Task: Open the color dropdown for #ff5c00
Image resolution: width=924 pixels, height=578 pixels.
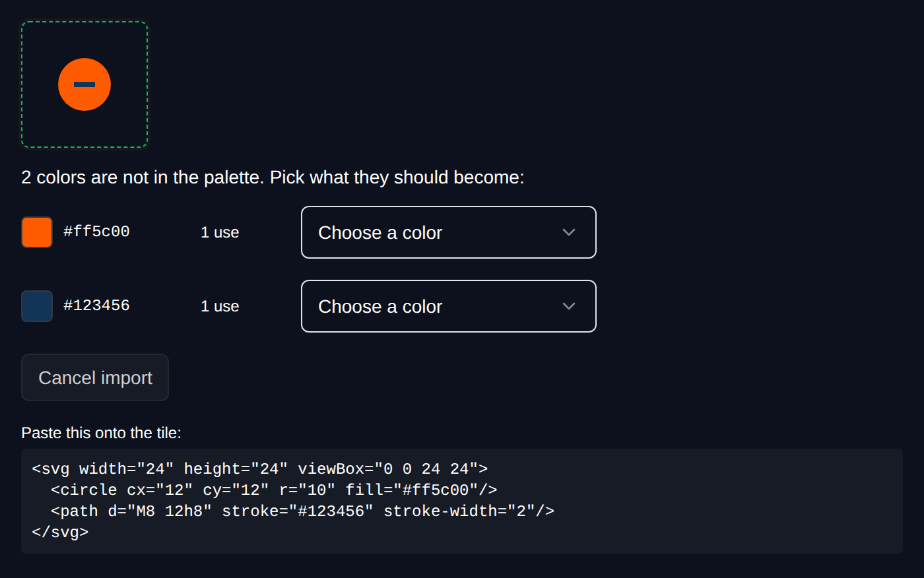Action: (x=449, y=232)
